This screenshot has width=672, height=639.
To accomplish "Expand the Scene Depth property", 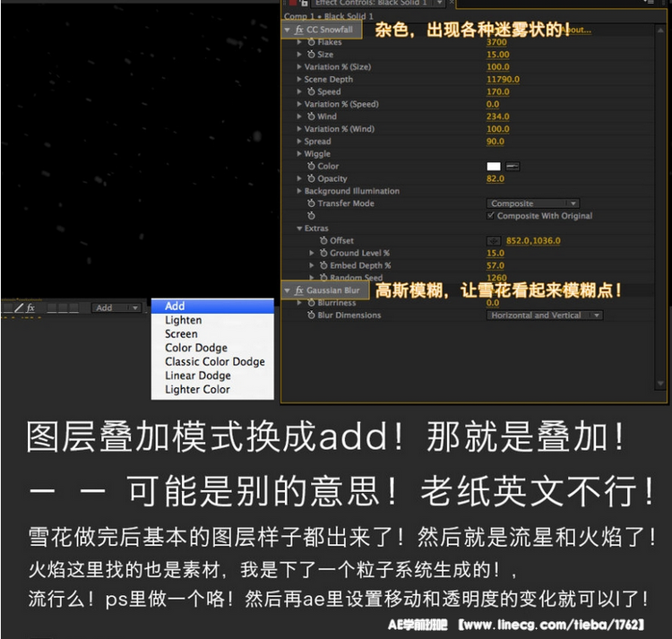I will 299,79.
